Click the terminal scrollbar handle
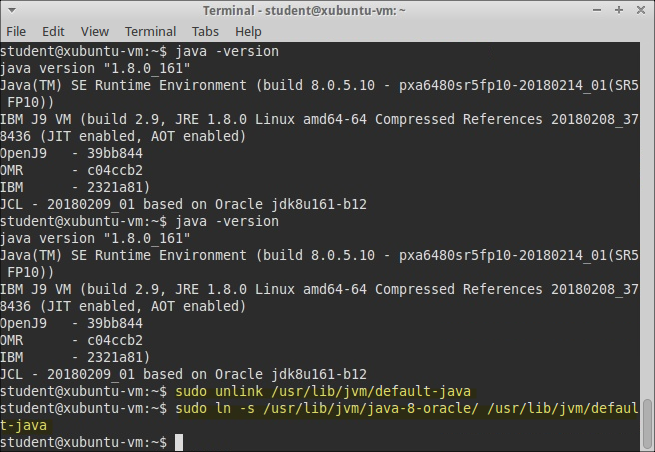655x452 pixels. click(x=647, y=424)
